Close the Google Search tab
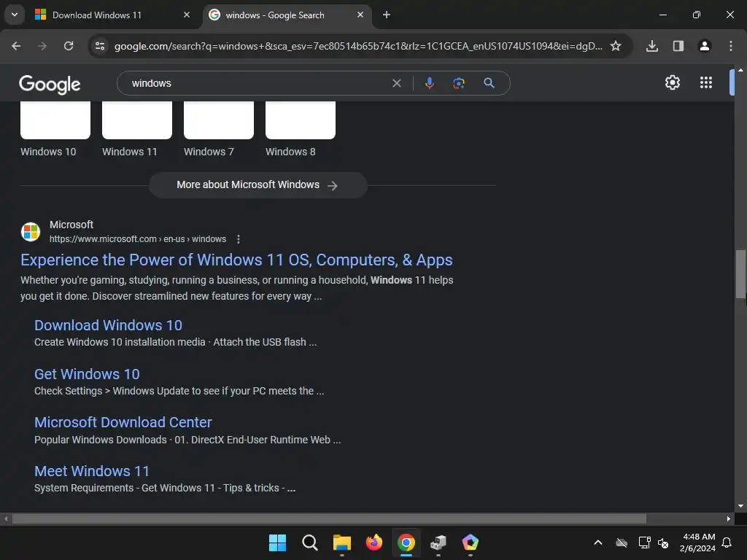 [x=360, y=15]
